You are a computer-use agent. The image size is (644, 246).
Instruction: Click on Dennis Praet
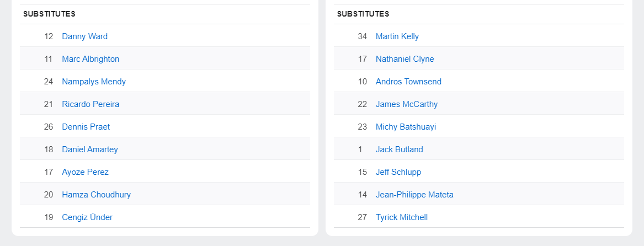tap(86, 127)
